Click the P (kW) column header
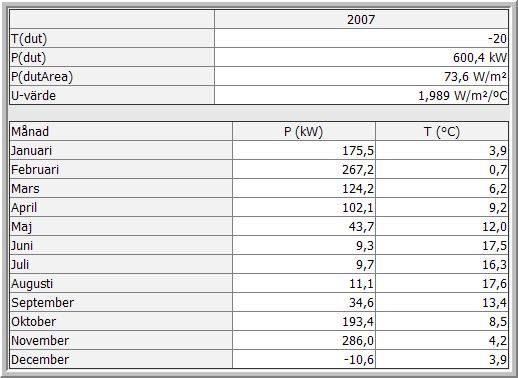Image resolution: width=518 pixels, height=378 pixels. pyautogui.click(x=304, y=131)
